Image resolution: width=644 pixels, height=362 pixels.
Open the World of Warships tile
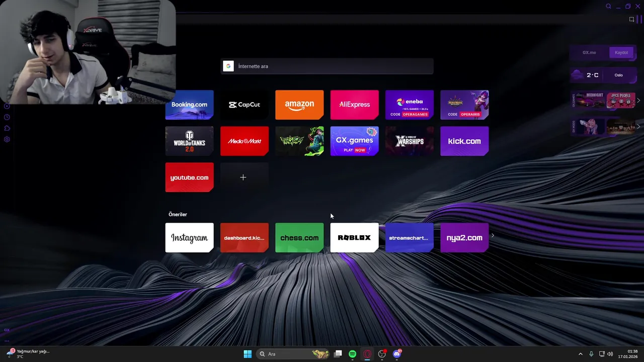click(x=410, y=141)
